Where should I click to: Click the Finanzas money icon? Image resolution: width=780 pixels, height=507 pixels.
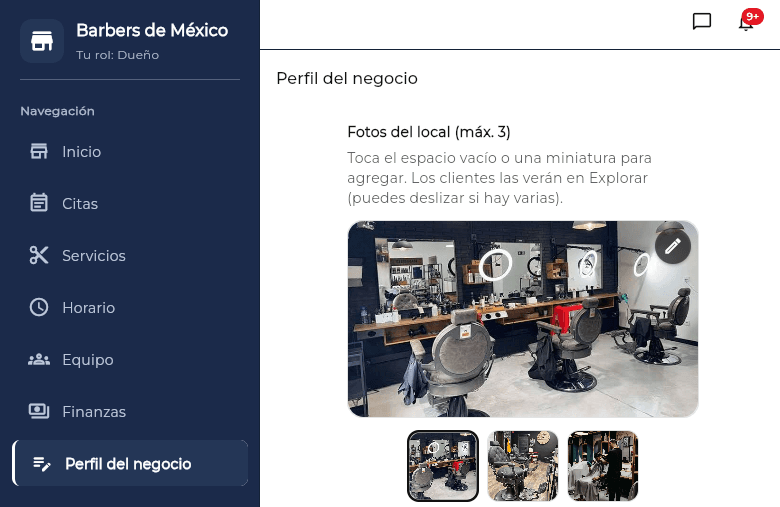click(39, 411)
